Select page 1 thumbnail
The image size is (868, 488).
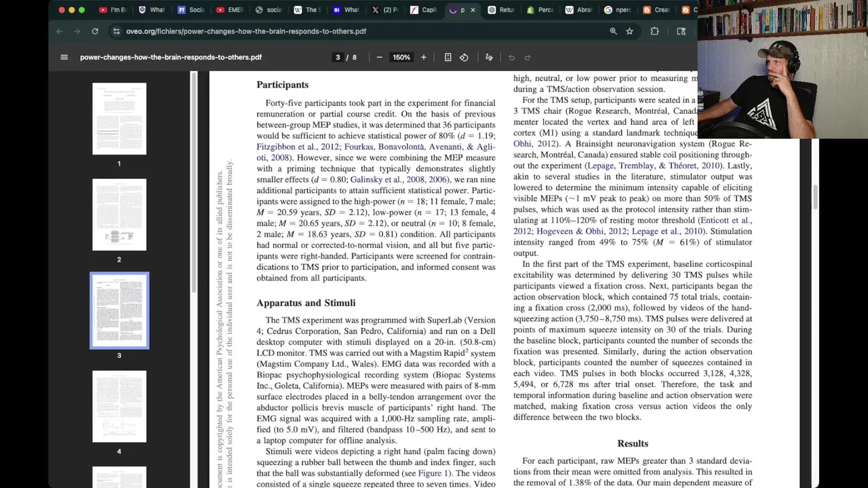click(x=119, y=119)
